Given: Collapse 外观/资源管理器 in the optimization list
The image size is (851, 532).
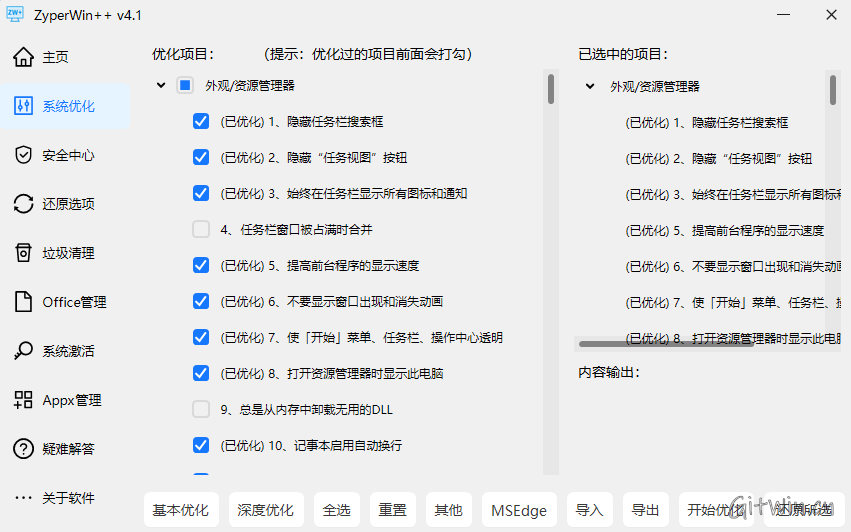Looking at the screenshot, I should [161, 86].
